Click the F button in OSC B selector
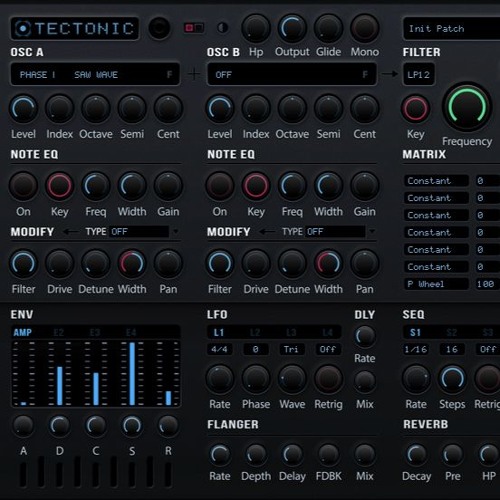The width and height of the screenshot is (500, 500). 365,74
